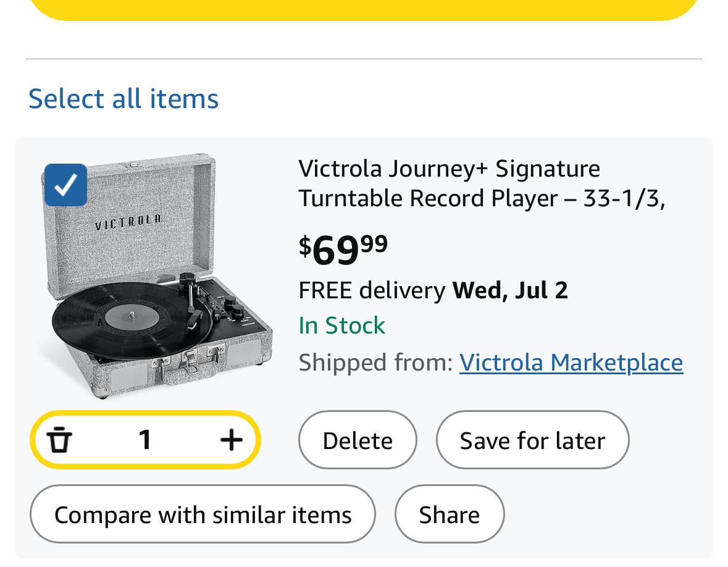The image size is (728, 567).
Task: Tap the yellow button at the top
Action: click(x=364, y=9)
